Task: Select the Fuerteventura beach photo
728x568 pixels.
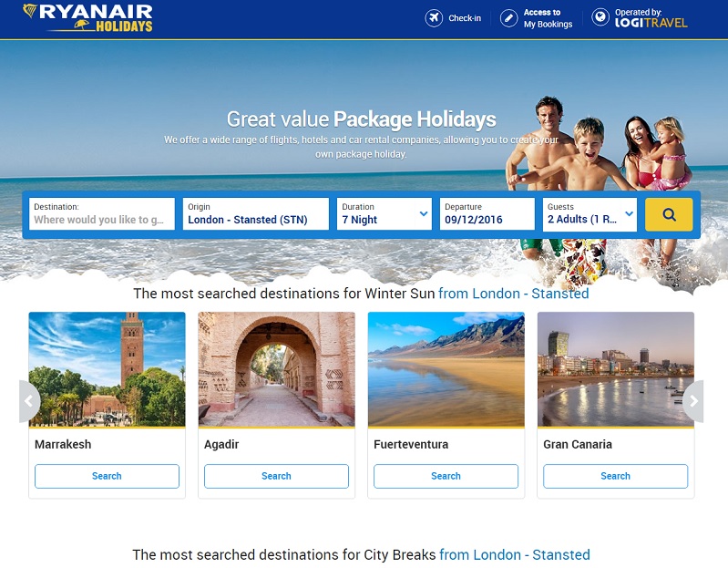Action: coord(446,369)
